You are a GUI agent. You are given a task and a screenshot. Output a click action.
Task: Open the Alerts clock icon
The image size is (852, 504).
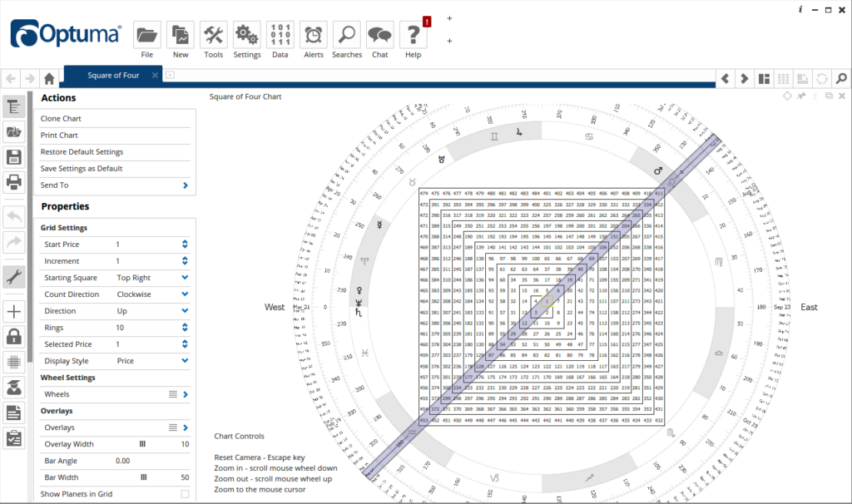tap(314, 35)
